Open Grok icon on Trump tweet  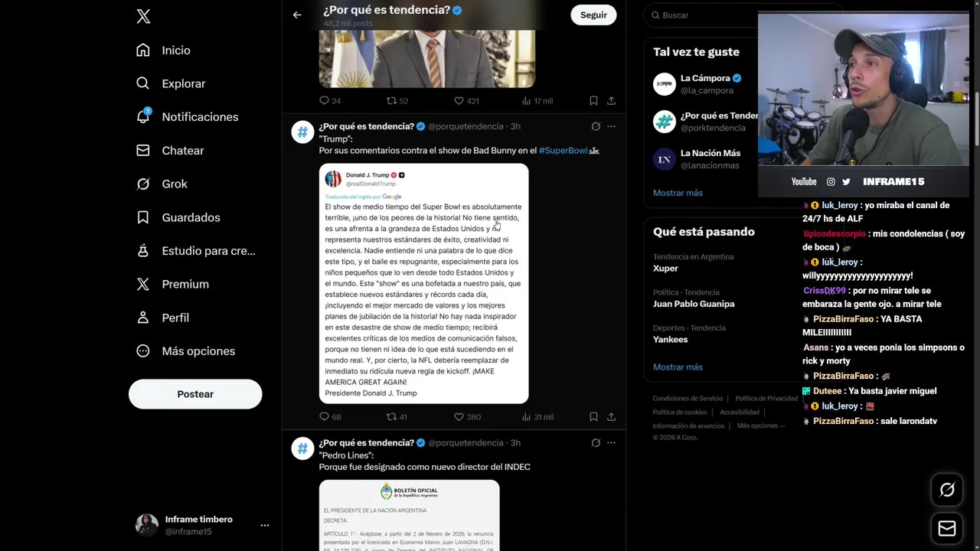click(596, 126)
